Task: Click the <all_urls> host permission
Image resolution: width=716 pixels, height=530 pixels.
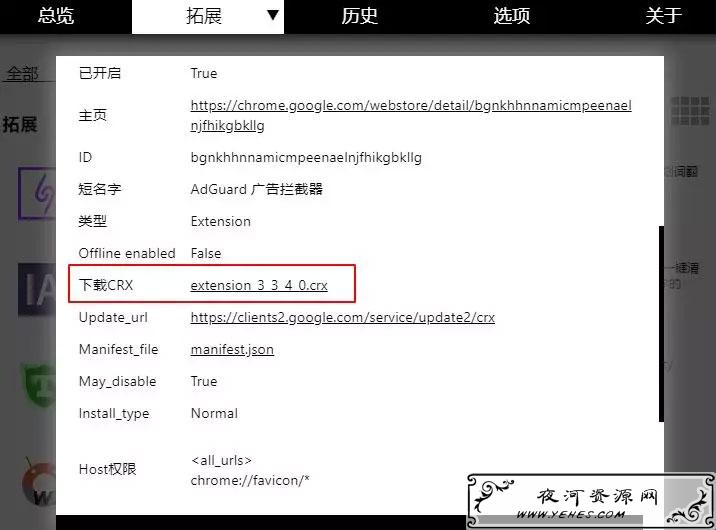Action: tap(221, 460)
